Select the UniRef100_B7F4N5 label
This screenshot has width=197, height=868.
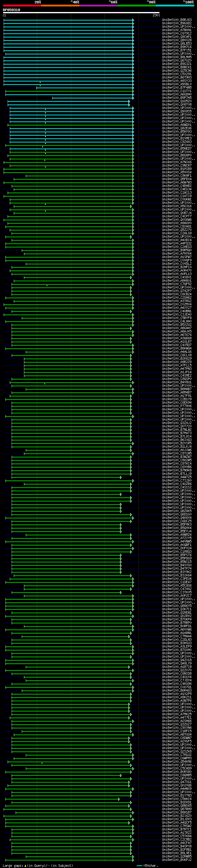point(177,88)
